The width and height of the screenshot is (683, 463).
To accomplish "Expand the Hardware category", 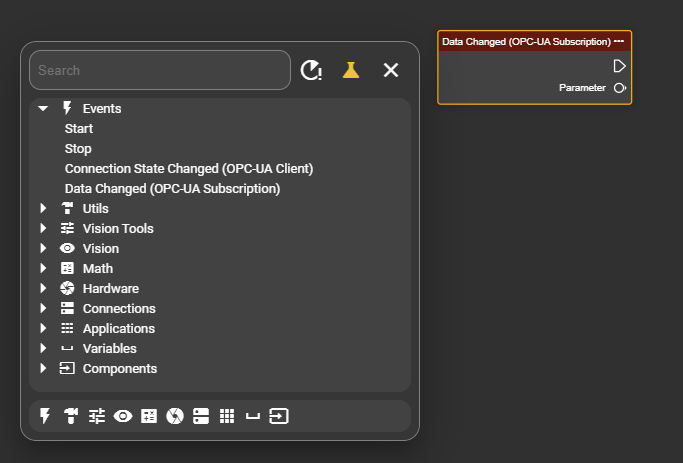I will [x=43, y=288].
